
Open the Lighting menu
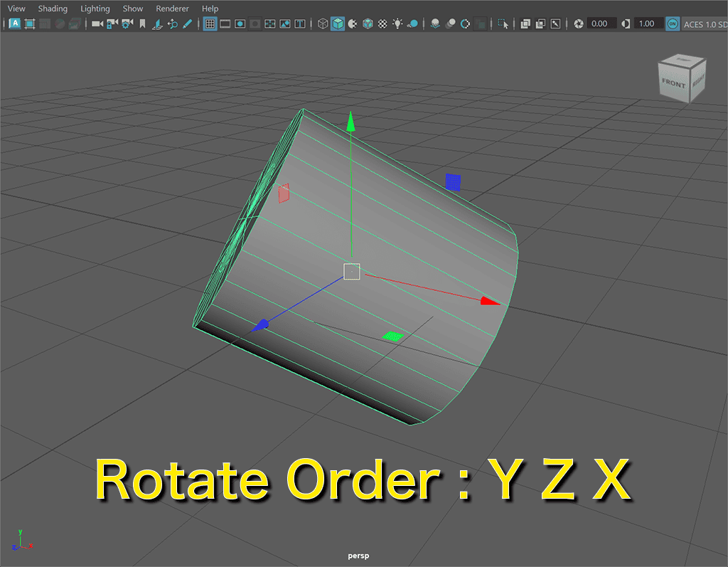(x=95, y=9)
